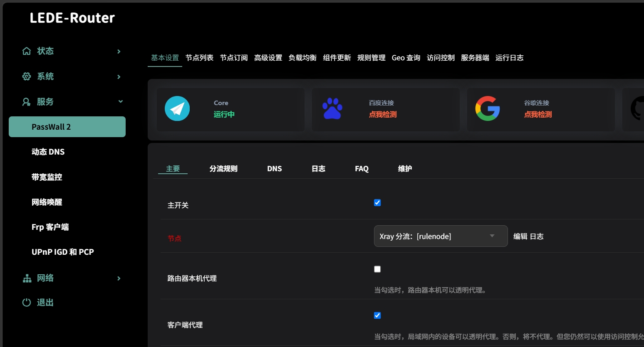Enable the 路由器本机代理 checkbox
Screen dimensions: 644x347
pyautogui.click(x=377, y=269)
